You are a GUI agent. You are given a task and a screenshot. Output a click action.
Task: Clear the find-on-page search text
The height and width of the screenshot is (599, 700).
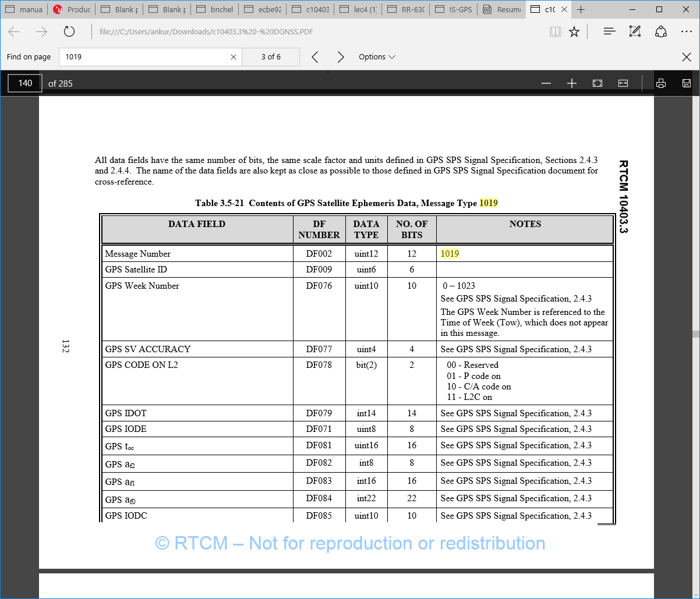(234, 57)
